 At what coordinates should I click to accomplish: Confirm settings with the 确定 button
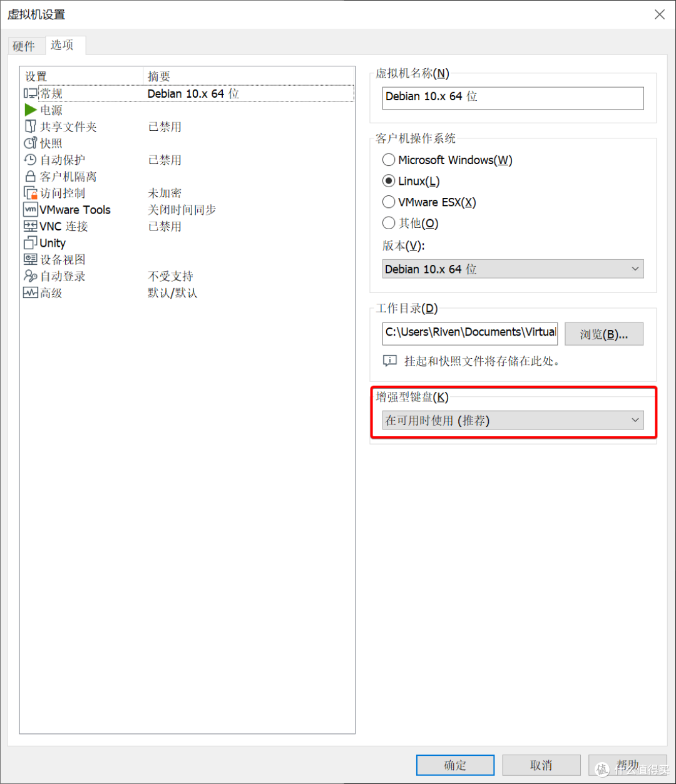pyautogui.click(x=455, y=765)
